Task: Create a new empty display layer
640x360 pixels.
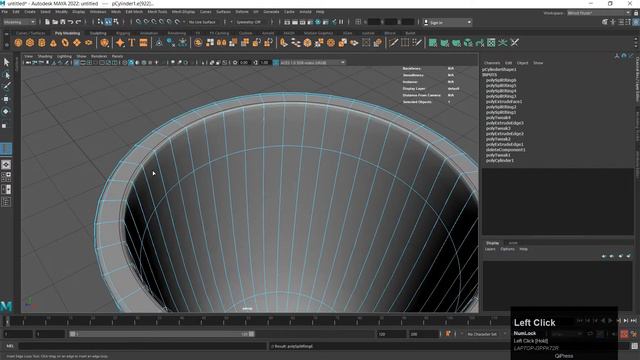Action: [620, 256]
